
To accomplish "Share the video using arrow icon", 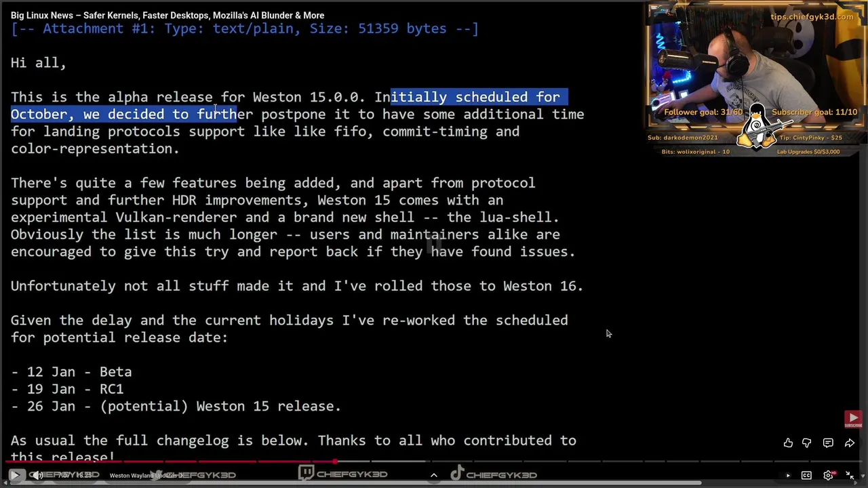I will 849,443.
